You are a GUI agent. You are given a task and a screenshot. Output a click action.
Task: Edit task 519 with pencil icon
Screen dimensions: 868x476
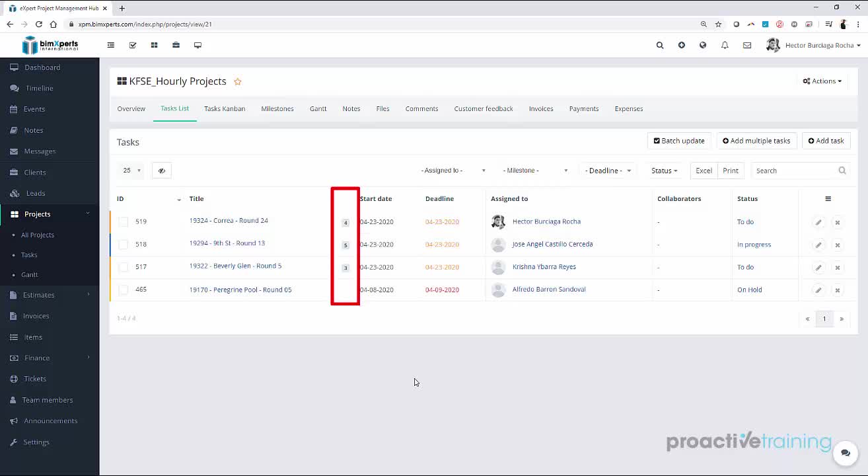tap(818, 222)
